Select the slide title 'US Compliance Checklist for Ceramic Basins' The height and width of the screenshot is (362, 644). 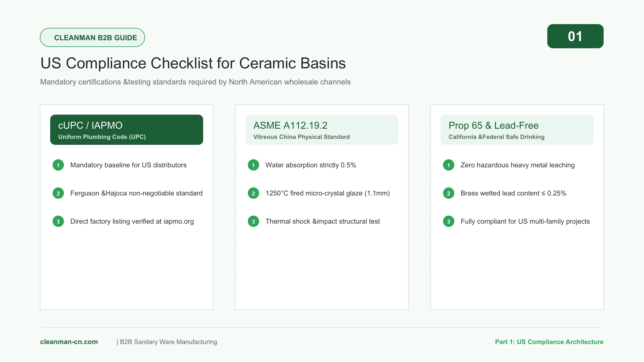(193, 63)
